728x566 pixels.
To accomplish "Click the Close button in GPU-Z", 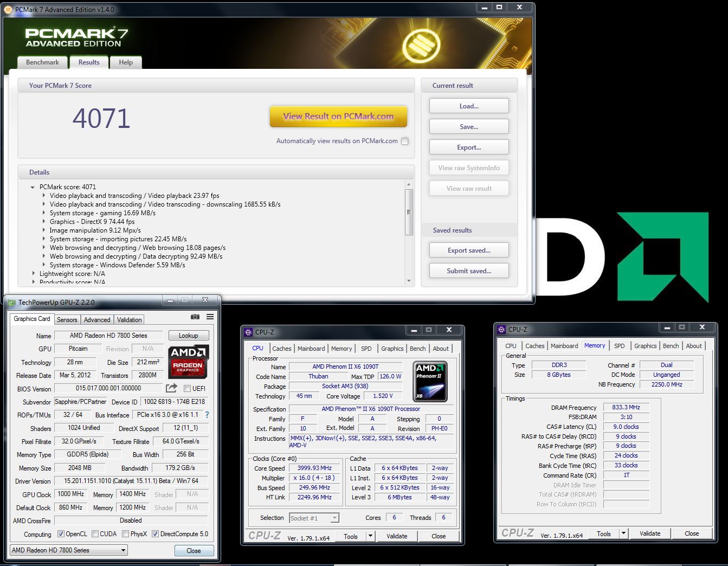I will point(194,551).
